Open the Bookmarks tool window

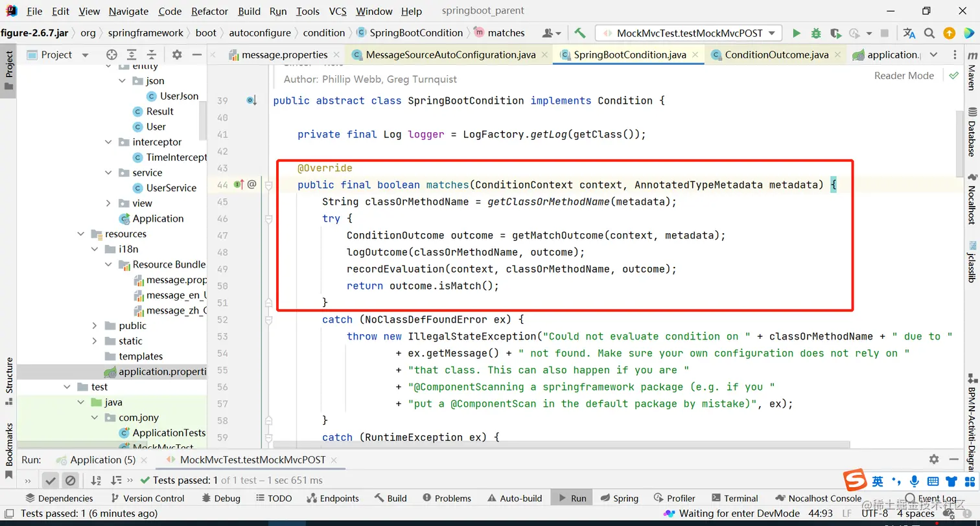(9, 450)
